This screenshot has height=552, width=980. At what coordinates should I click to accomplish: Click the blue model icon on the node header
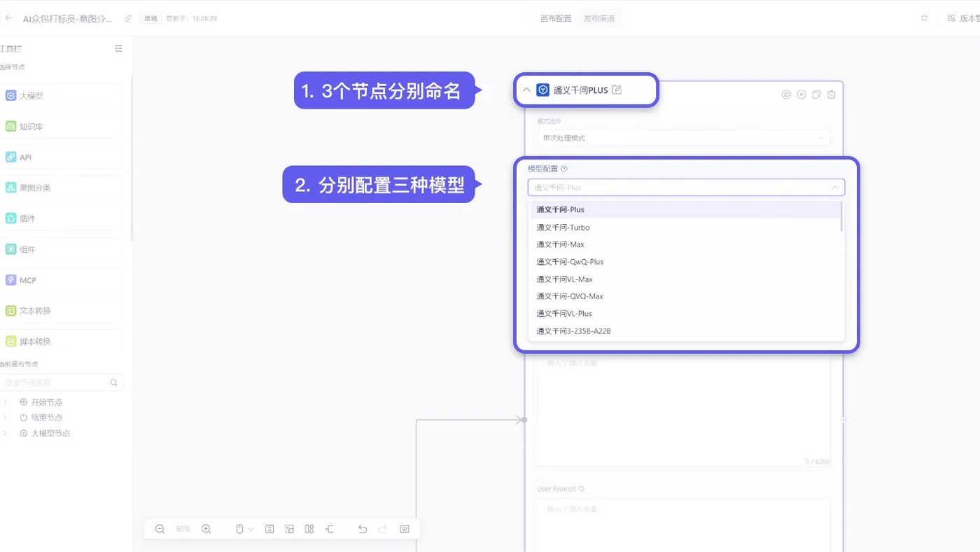pos(542,90)
